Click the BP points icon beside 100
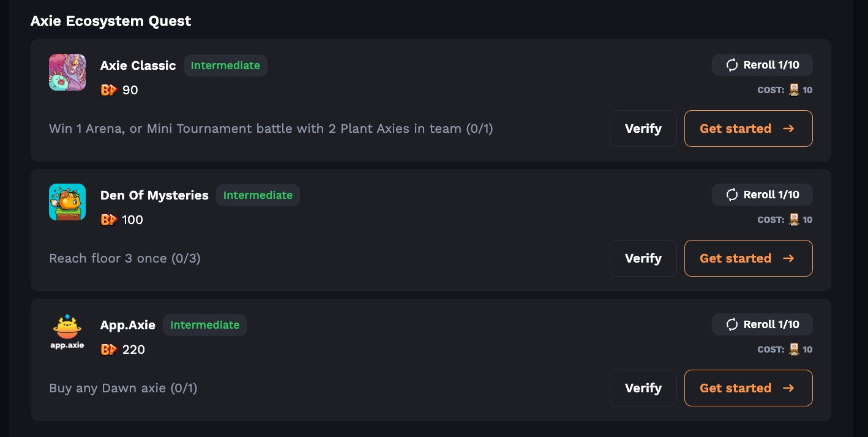 (109, 220)
